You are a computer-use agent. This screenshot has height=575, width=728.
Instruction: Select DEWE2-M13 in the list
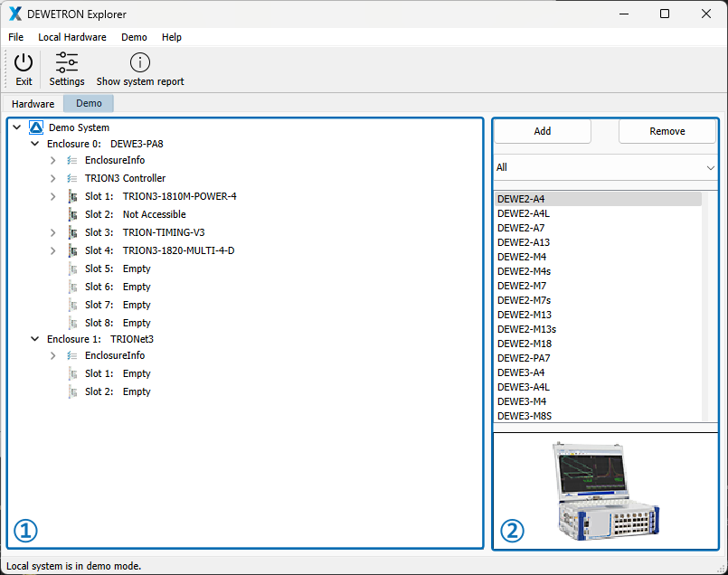(598, 315)
